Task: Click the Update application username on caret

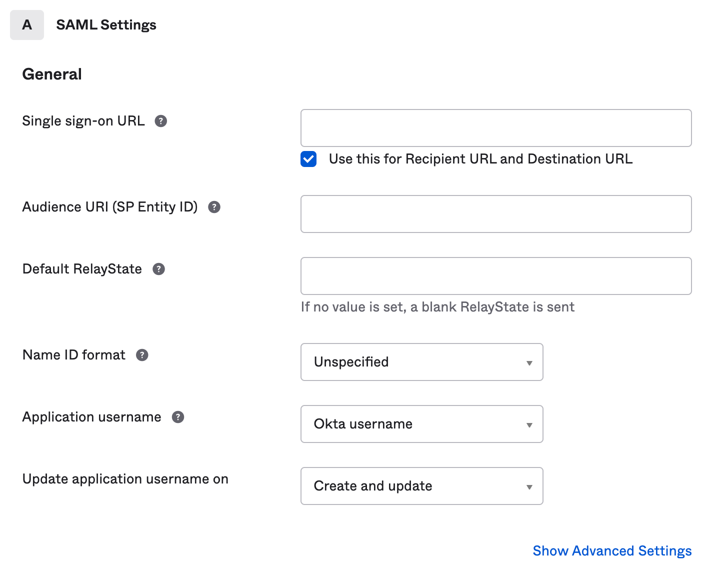Action: click(x=529, y=486)
